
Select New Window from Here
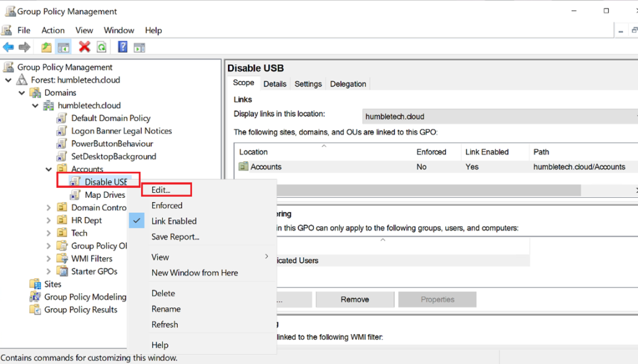202,273
